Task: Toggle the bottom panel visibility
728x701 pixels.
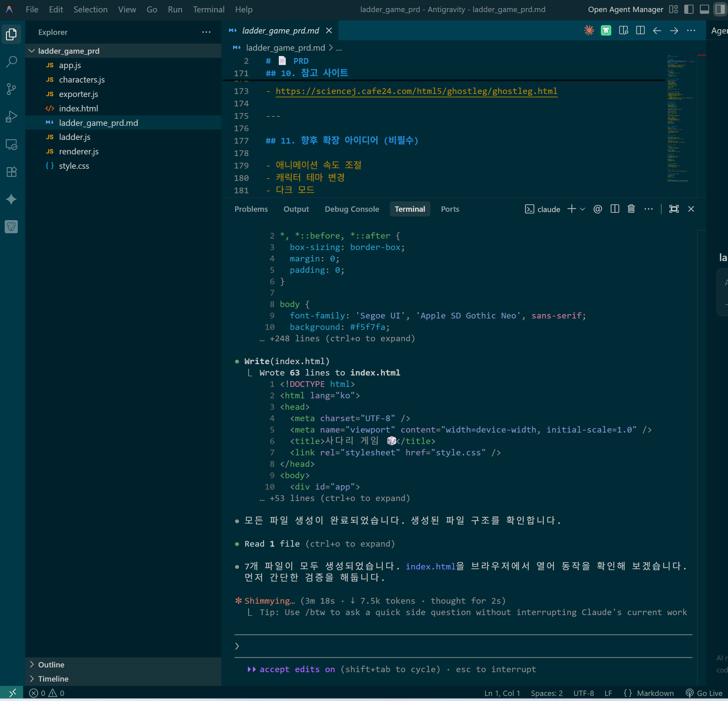Action: [704, 9]
